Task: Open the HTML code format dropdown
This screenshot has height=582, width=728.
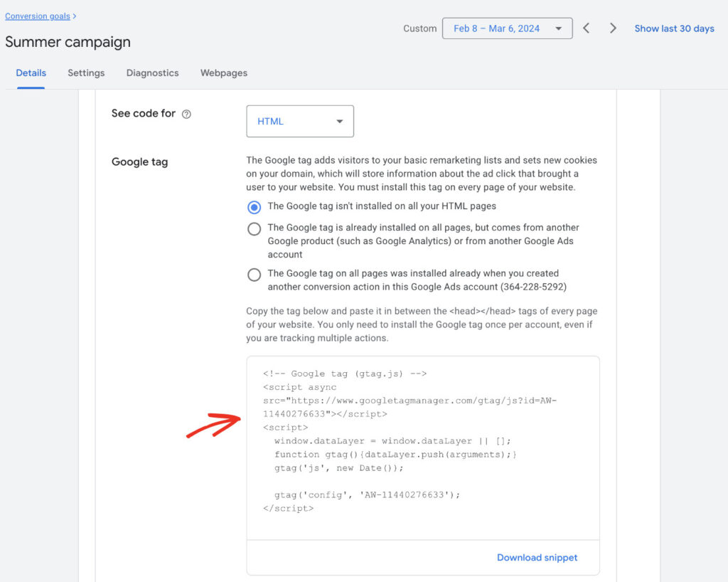Action: pos(299,121)
